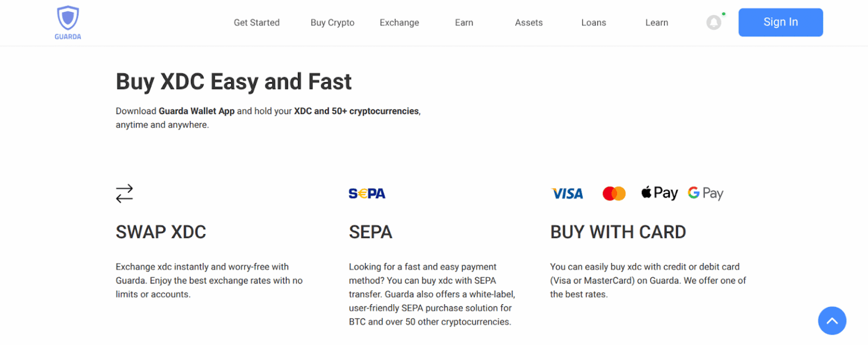Click the swap arrows icon above SWAP XDC
The height and width of the screenshot is (345, 868).
point(124,193)
